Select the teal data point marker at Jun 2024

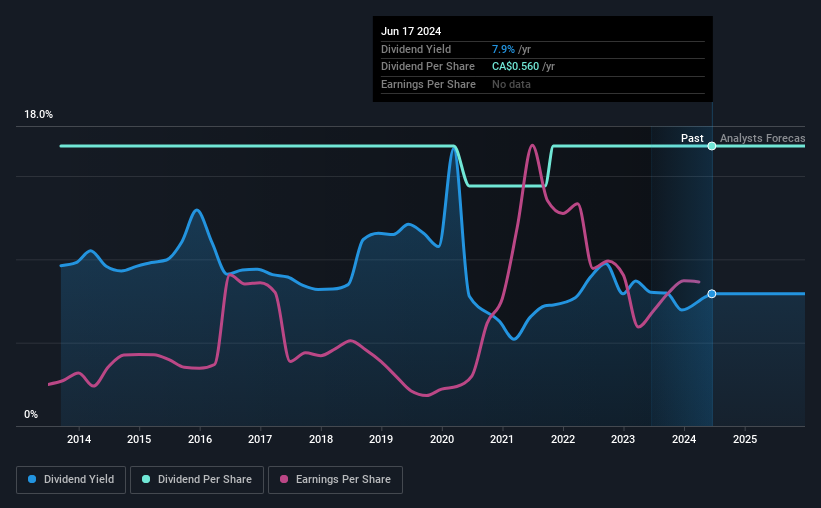tap(712, 146)
